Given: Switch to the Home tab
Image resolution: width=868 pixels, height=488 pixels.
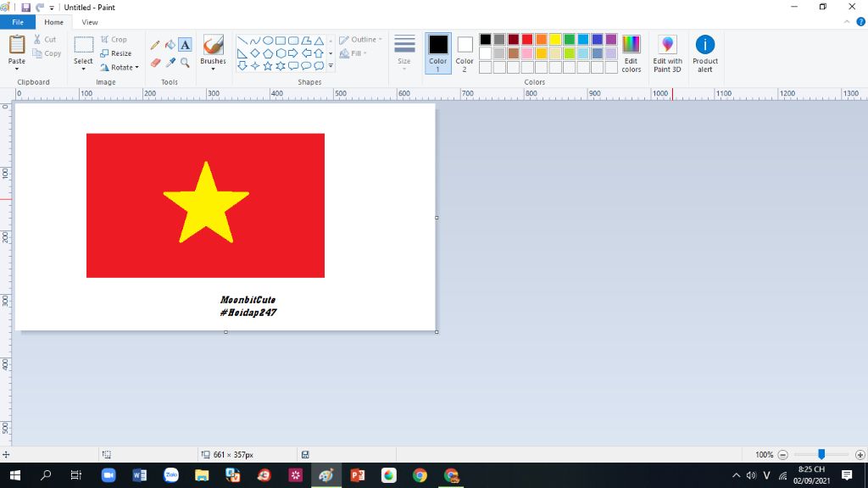Looking at the screenshot, I should pyautogui.click(x=53, y=22).
